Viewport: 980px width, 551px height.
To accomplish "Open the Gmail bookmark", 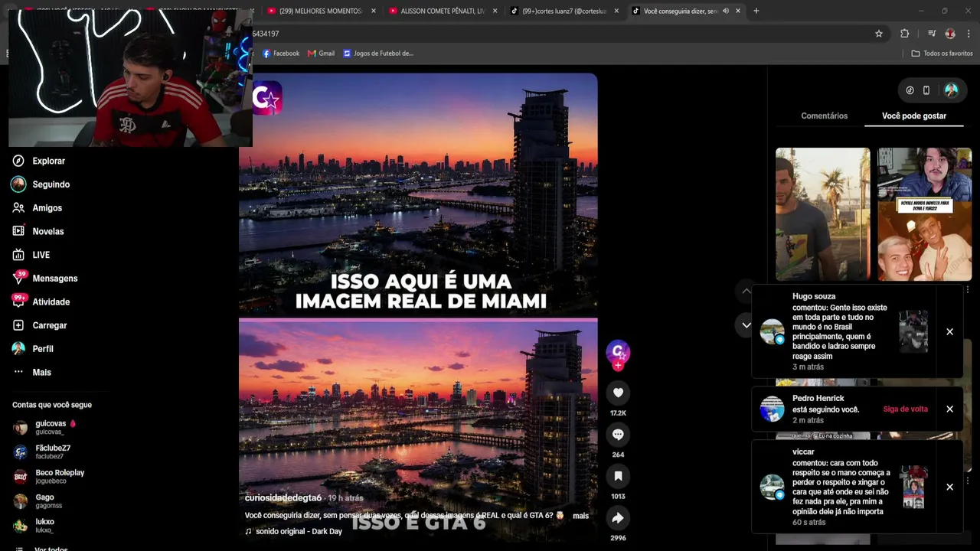I will [x=321, y=54].
